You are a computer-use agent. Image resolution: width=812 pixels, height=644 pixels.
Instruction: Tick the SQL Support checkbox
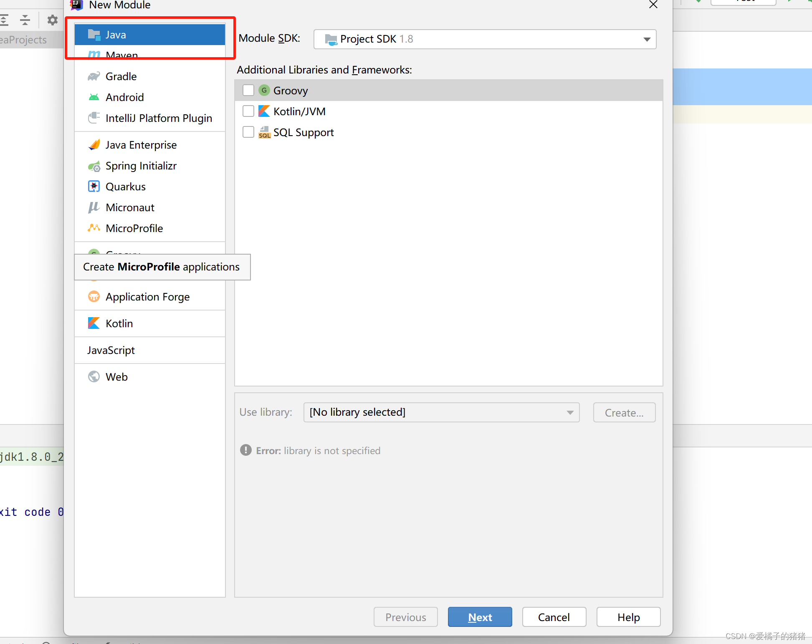tap(248, 132)
